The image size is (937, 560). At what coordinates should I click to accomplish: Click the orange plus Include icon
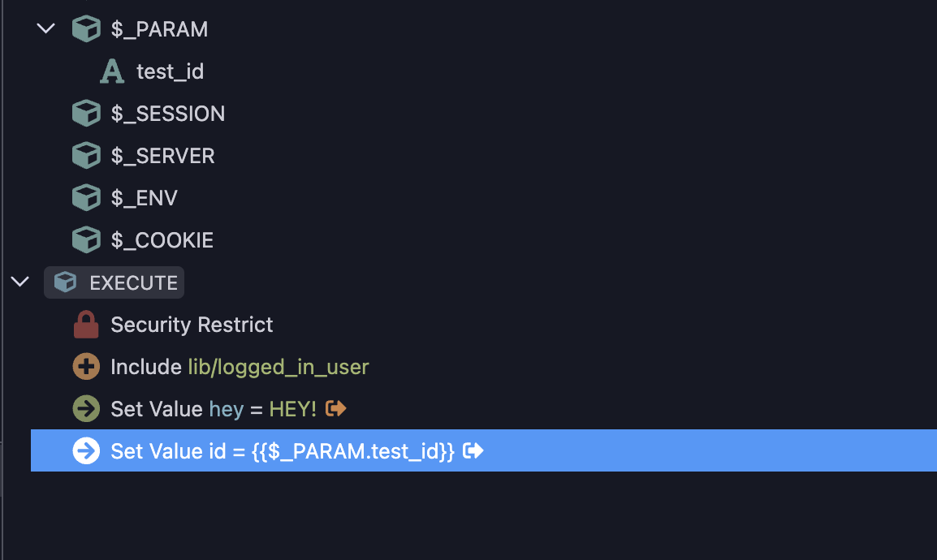click(86, 367)
